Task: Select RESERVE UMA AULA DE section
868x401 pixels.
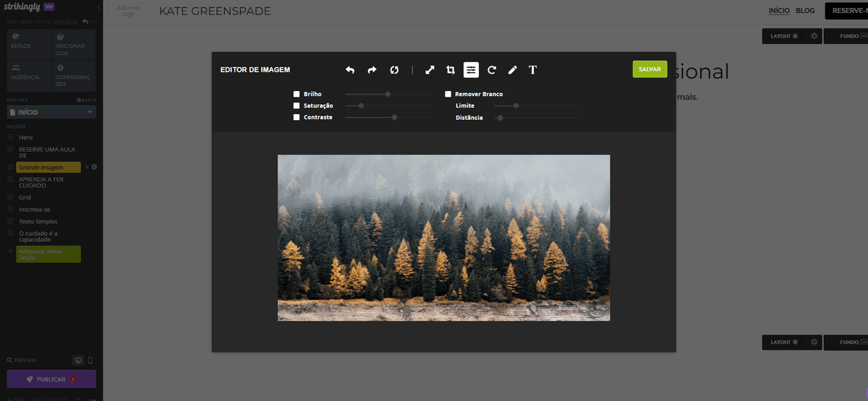Action: tap(47, 152)
